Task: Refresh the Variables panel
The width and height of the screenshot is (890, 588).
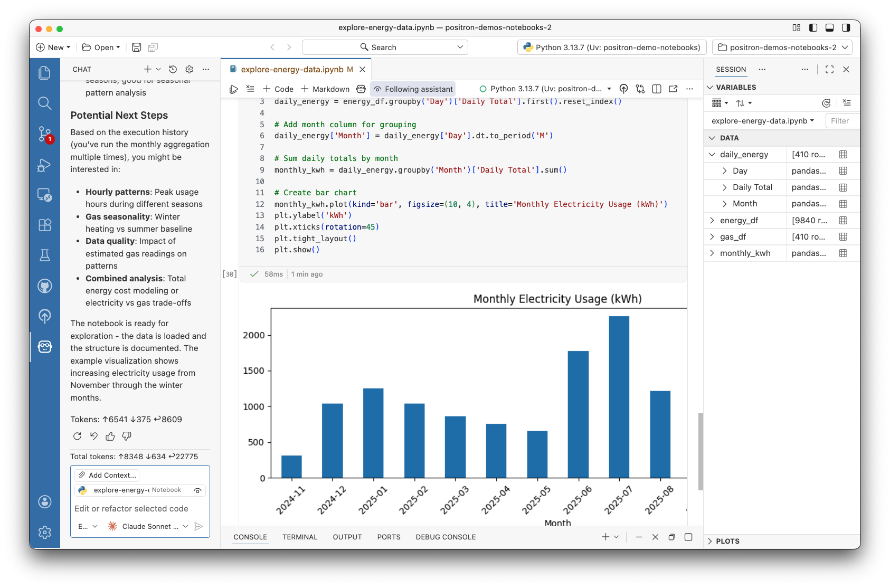Action: click(826, 103)
